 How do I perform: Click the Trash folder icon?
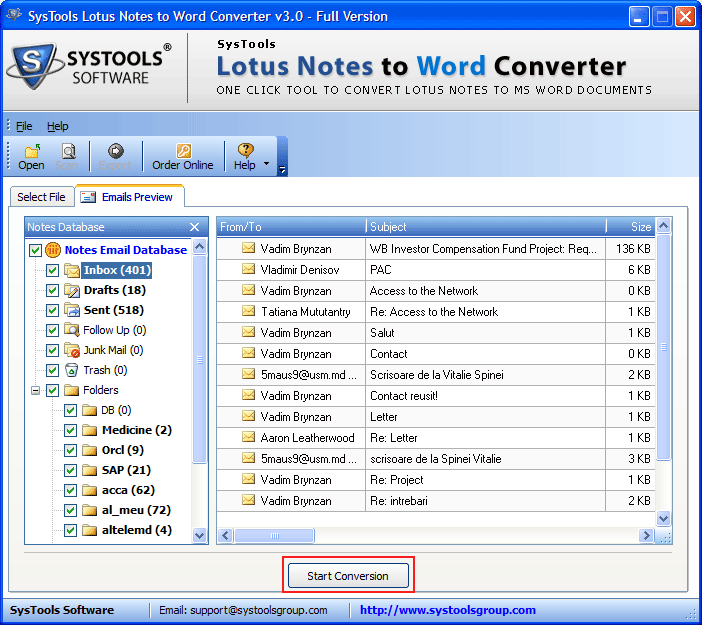coord(72,370)
